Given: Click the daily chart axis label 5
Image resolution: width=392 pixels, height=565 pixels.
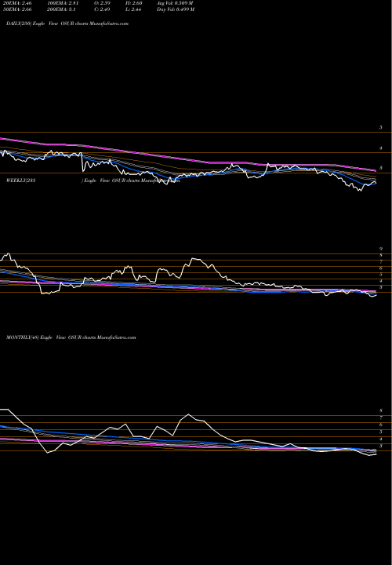Looking at the screenshot, I should point(380,128).
